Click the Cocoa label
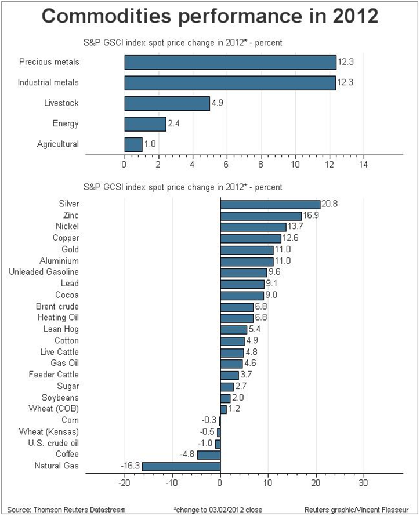This screenshot has width=420, height=516. point(67,295)
